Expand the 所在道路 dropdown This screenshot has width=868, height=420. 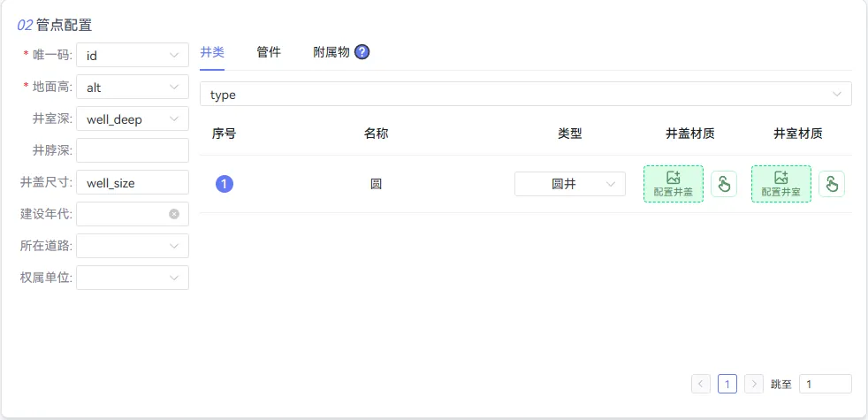(x=133, y=246)
